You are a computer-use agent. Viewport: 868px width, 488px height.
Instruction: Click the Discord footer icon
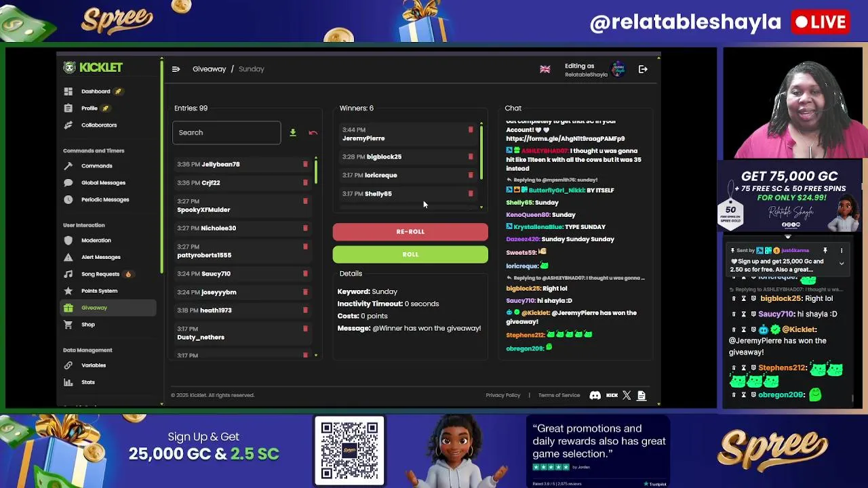coord(595,395)
